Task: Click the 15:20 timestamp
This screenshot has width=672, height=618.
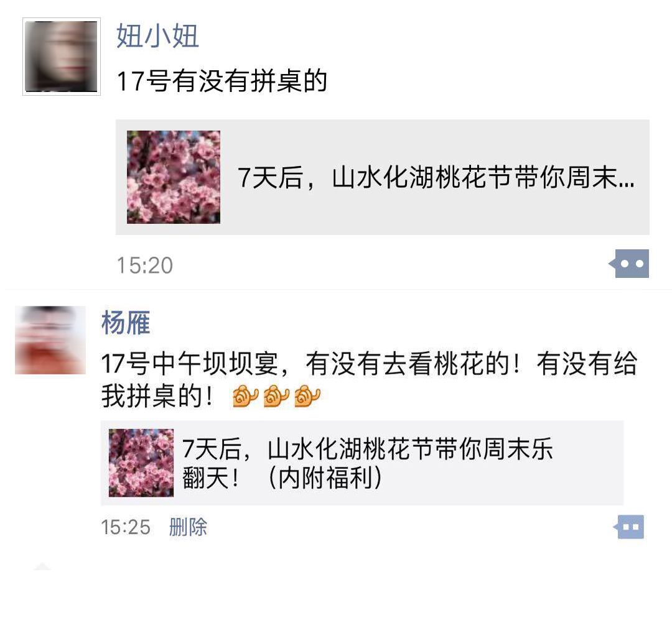Action: [x=145, y=265]
